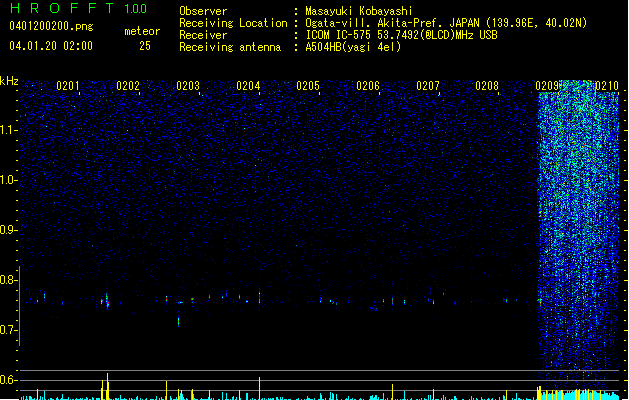Click the meteor count 25
The width and height of the screenshot is (629, 400).
[145, 46]
